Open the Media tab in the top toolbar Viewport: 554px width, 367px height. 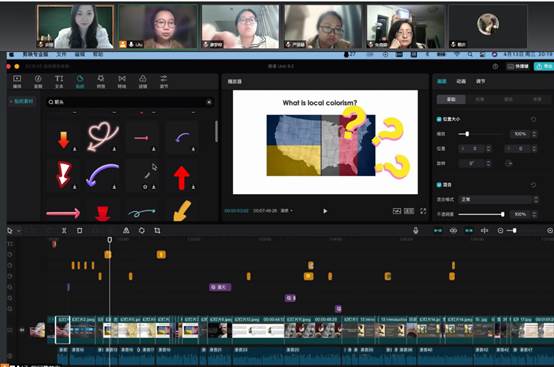17,81
